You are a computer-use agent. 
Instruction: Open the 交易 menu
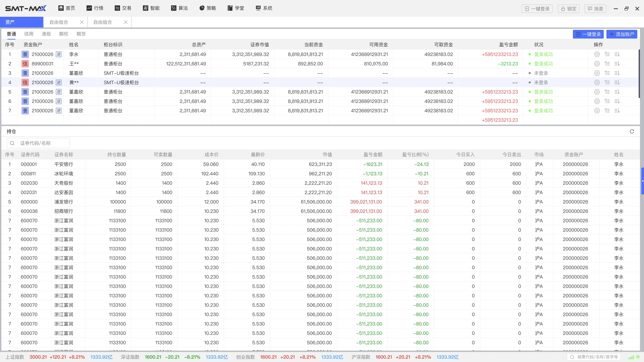[123, 8]
